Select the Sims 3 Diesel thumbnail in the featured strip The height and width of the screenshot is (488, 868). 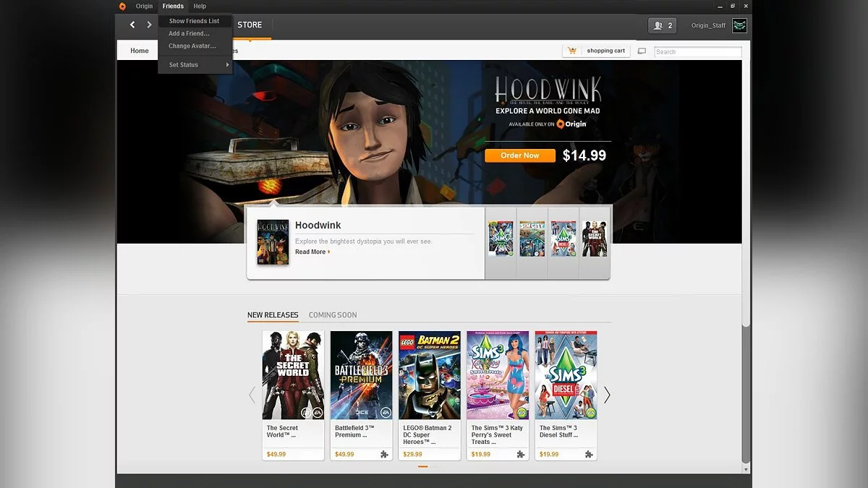[563, 239]
